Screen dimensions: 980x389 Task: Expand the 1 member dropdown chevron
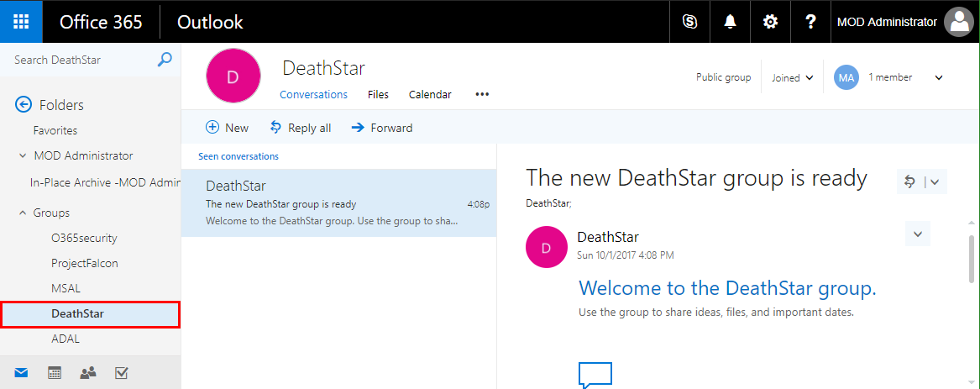pos(939,78)
